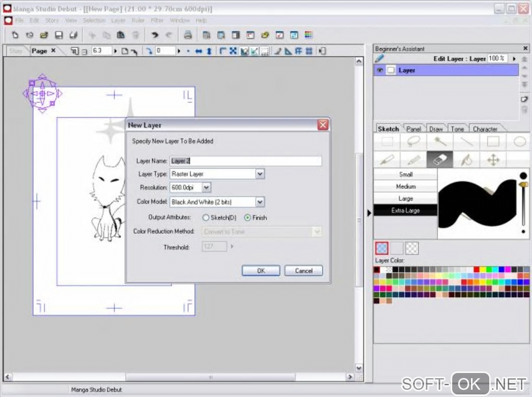Select the Rectangle shape tool
532x397 pixels.
coord(493,141)
